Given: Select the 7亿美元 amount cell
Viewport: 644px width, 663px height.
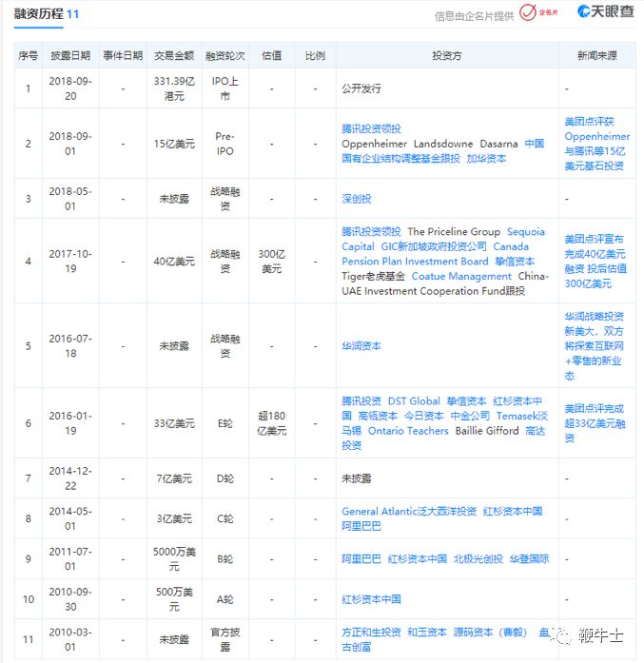Looking at the screenshot, I should [174, 478].
